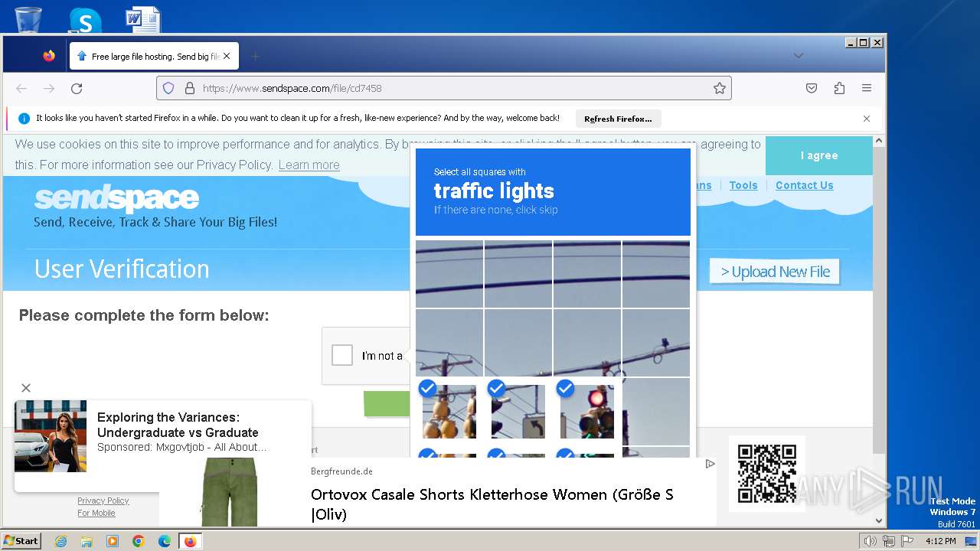Go back to the previous page
980x551 pixels.
pos(21,88)
